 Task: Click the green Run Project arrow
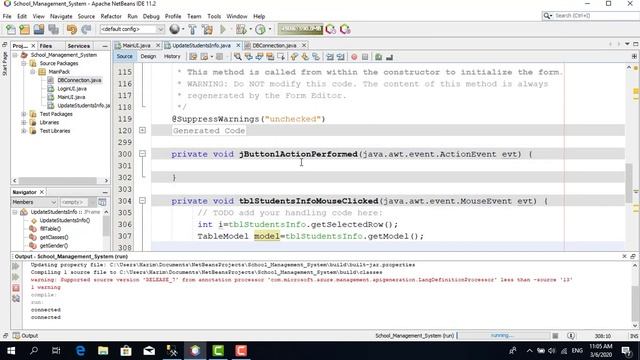click(223, 29)
